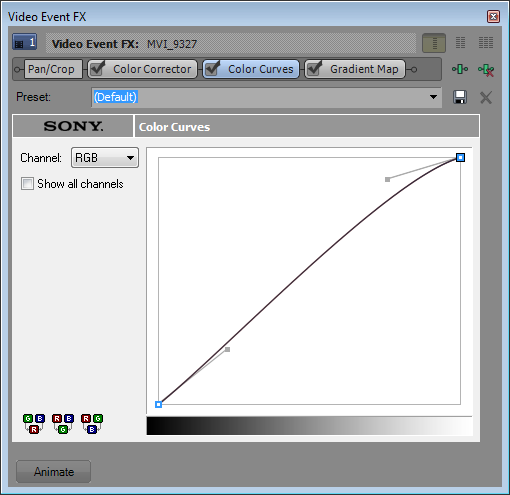Click the bottom-left curve anchor point
The width and height of the screenshot is (510, 495).
coord(159,404)
